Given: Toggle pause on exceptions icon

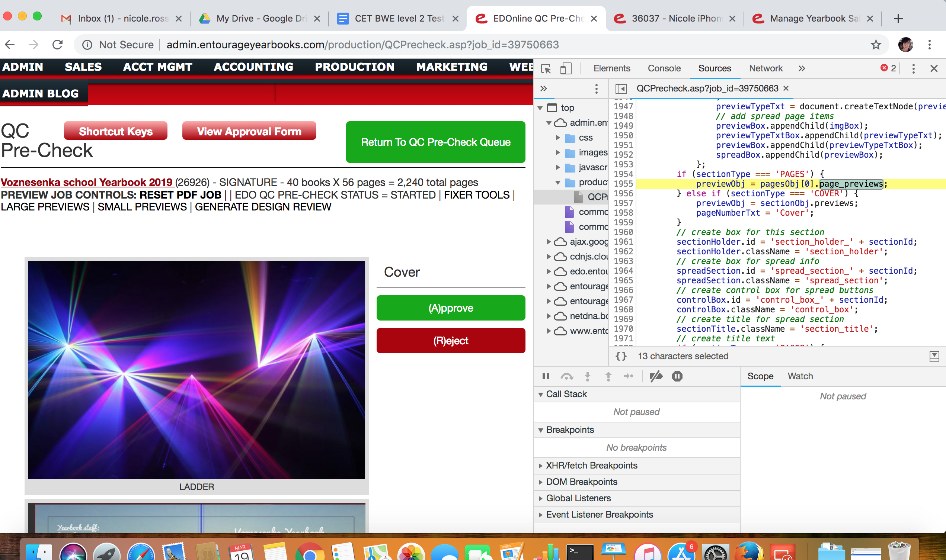Looking at the screenshot, I should (677, 376).
